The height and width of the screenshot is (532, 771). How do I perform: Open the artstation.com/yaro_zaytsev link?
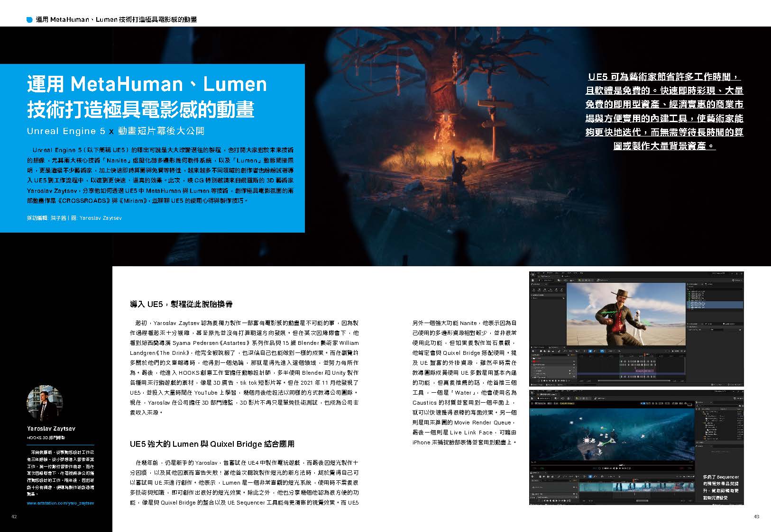click(x=60, y=503)
